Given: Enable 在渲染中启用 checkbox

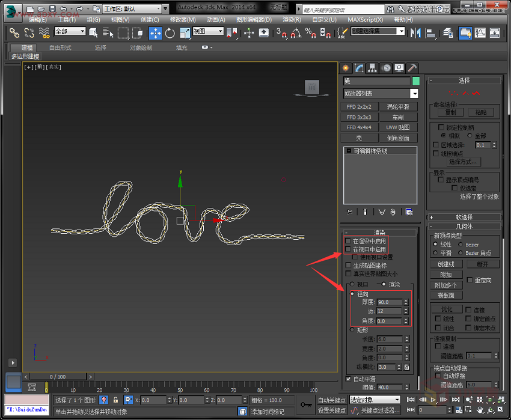Looking at the screenshot, I should point(347,241).
